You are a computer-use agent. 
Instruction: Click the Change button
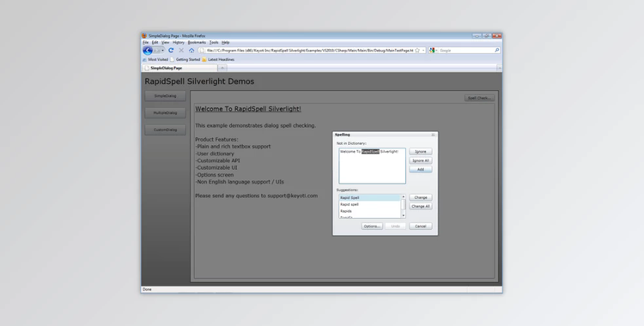[420, 197]
